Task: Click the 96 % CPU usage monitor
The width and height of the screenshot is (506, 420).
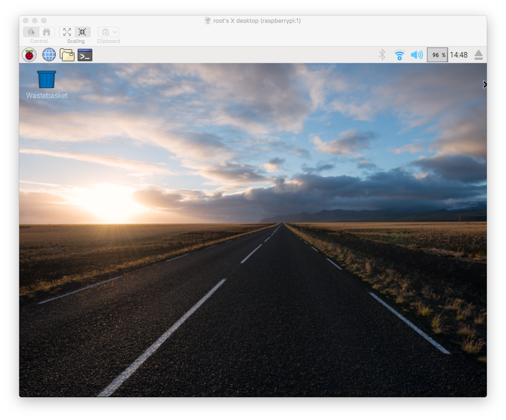Action: (437, 55)
